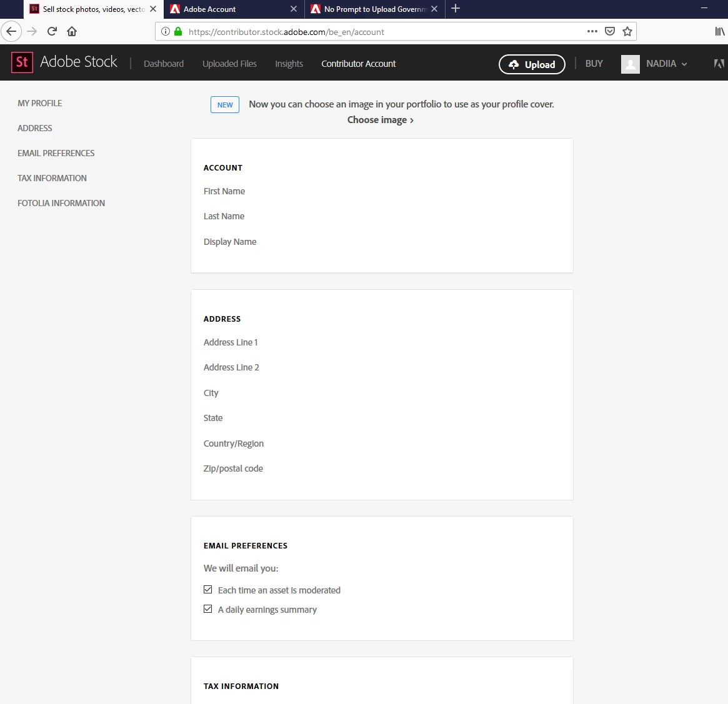Open the browser Library icon

(x=720, y=32)
